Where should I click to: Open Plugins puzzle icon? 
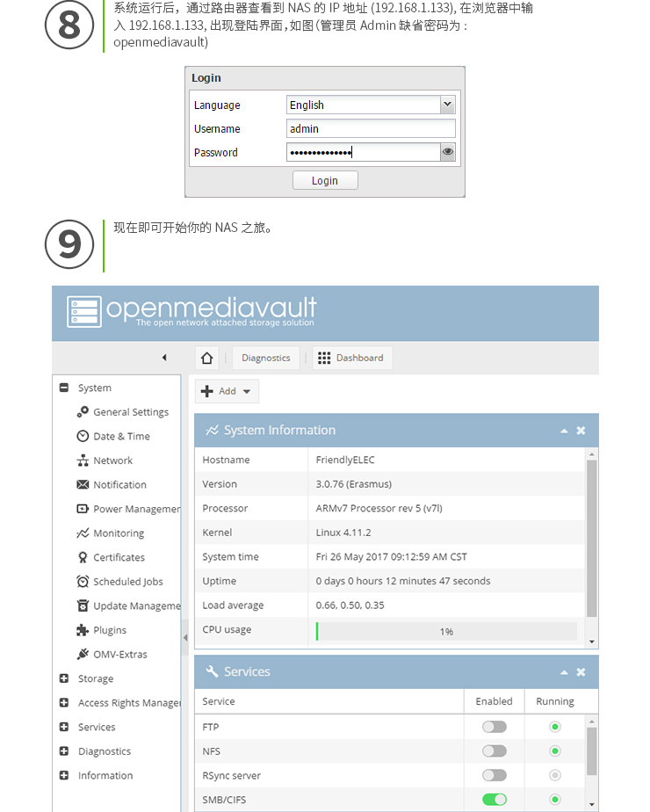click(83, 630)
